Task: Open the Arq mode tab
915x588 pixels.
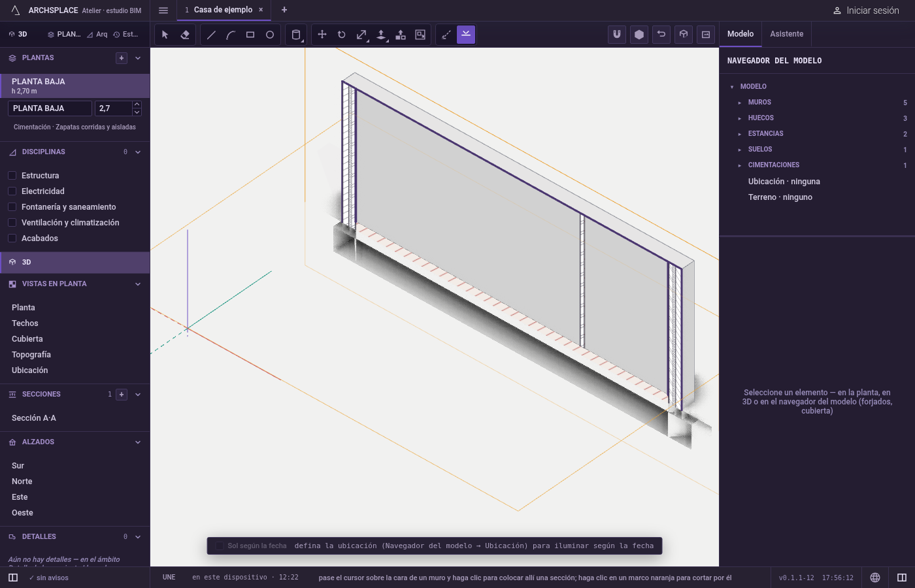Action: click(x=97, y=35)
